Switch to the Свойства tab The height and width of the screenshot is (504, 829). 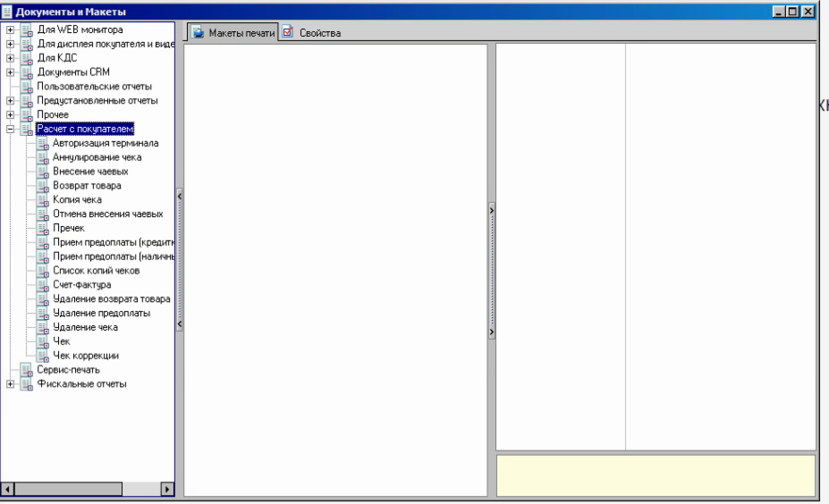pyautogui.click(x=320, y=33)
